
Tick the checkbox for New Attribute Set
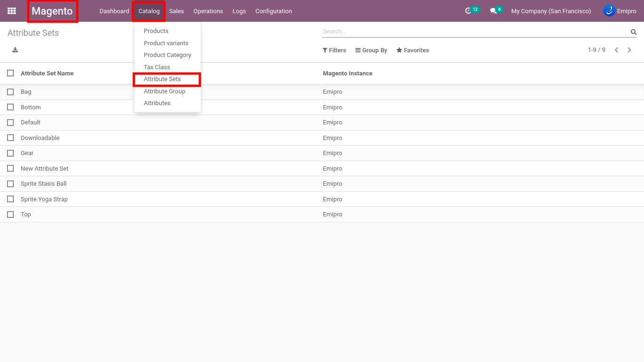(x=10, y=168)
